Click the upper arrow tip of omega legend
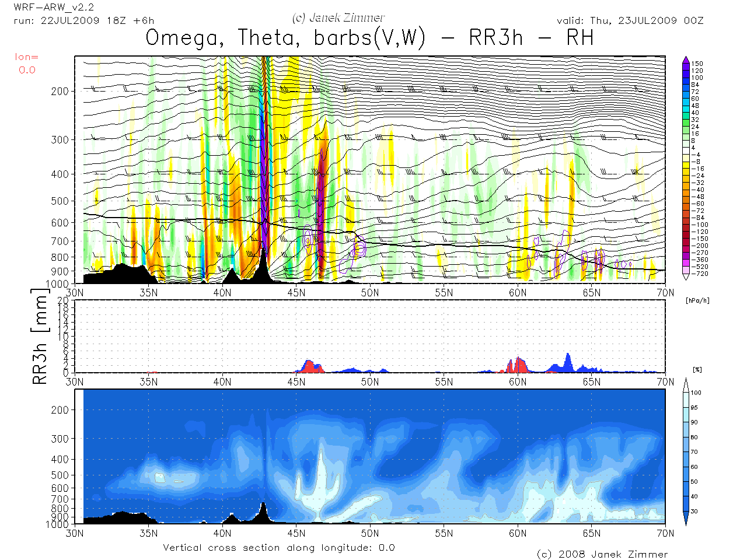The width and height of the screenshot is (747, 560). (x=686, y=60)
